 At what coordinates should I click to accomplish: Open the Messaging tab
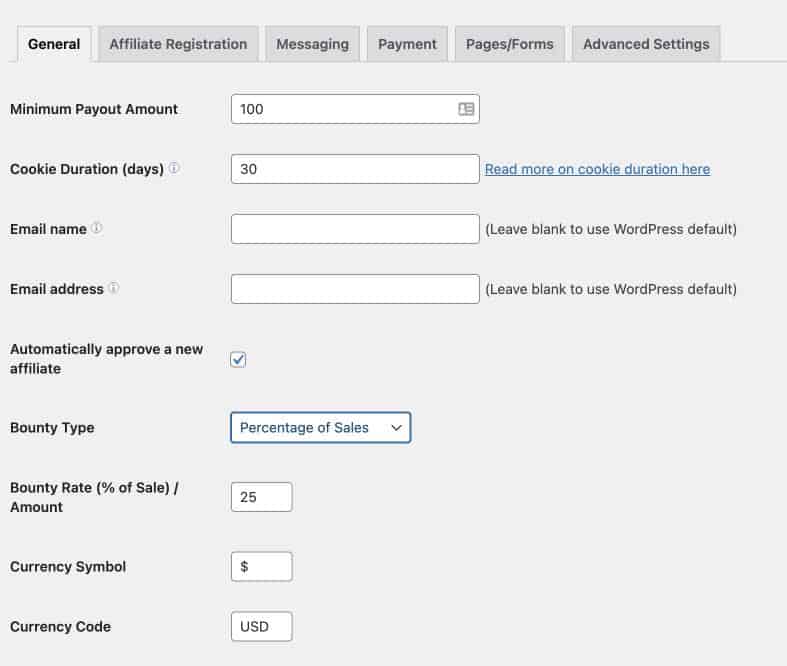312,44
